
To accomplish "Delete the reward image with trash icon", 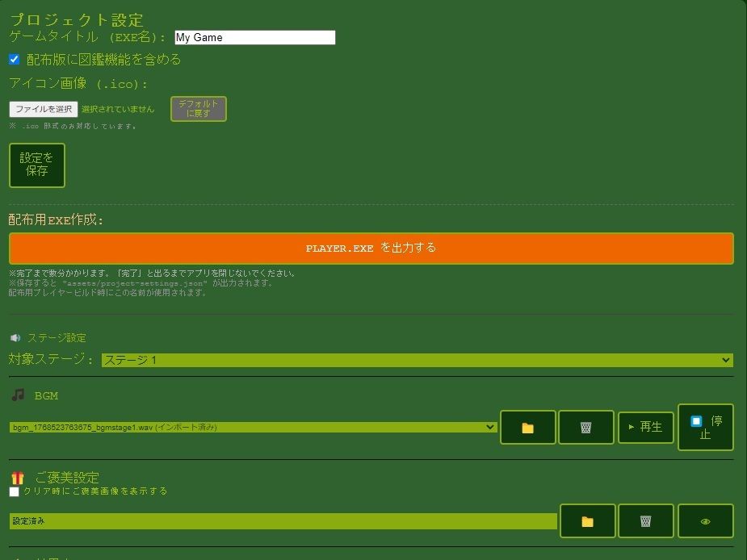I will [x=646, y=520].
